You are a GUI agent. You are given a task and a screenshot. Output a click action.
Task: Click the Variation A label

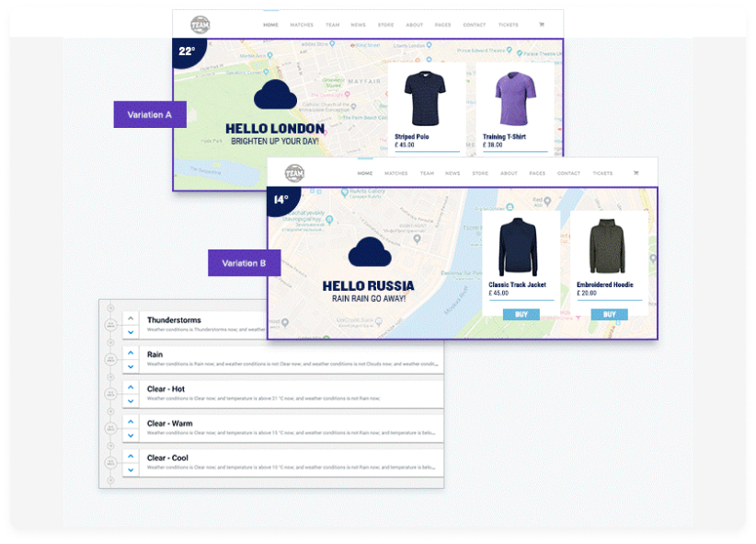tap(150, 114)
